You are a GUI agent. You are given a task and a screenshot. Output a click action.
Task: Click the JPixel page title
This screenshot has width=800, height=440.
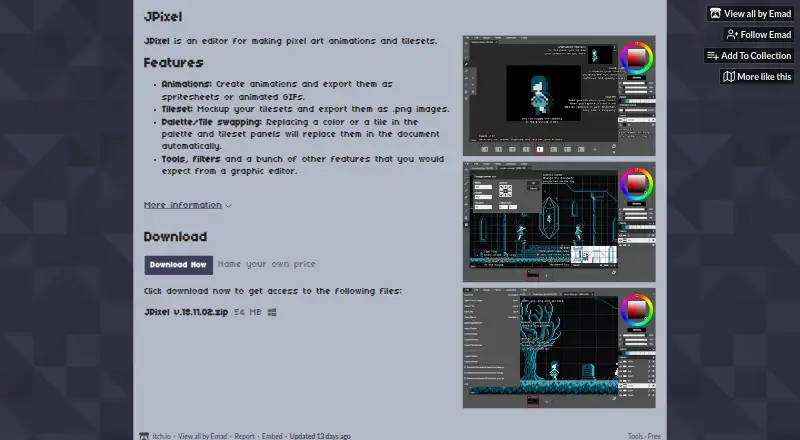click(x=163, y=17)
